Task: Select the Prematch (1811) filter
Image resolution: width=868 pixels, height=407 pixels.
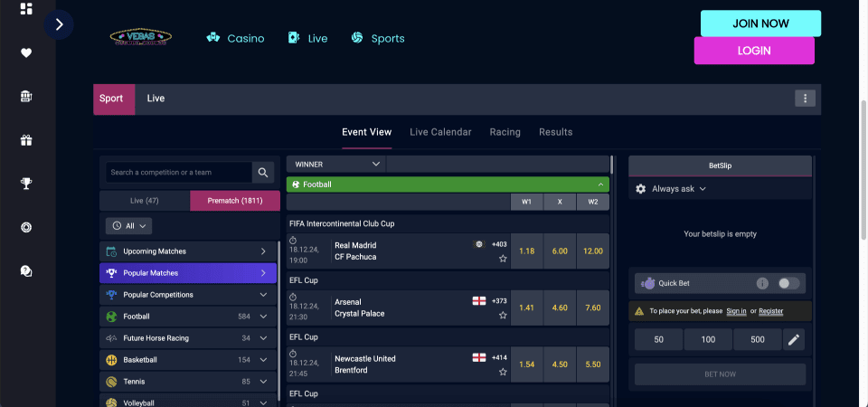Action: point(234,201)
